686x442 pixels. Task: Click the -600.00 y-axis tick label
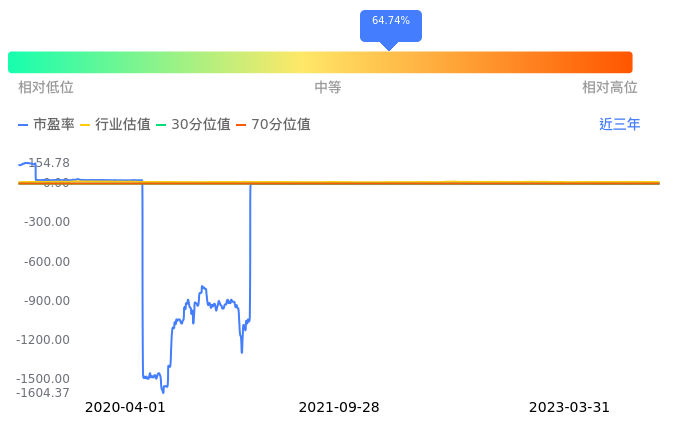point(46,262)
